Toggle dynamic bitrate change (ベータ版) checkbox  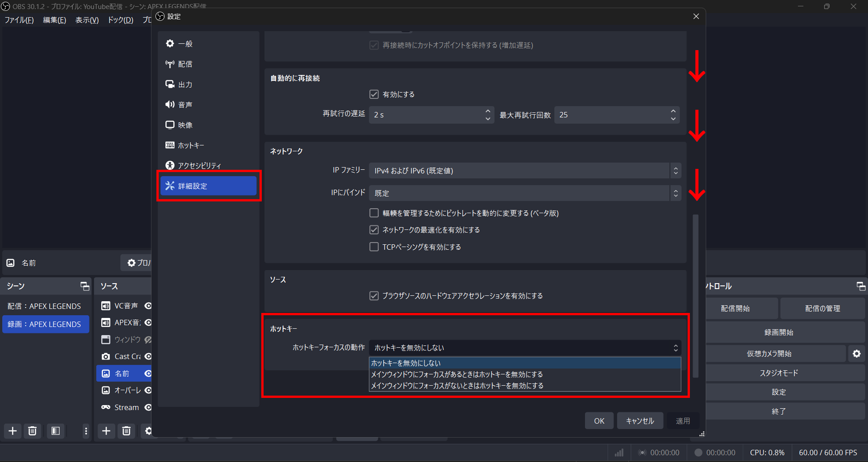[374, 213]
